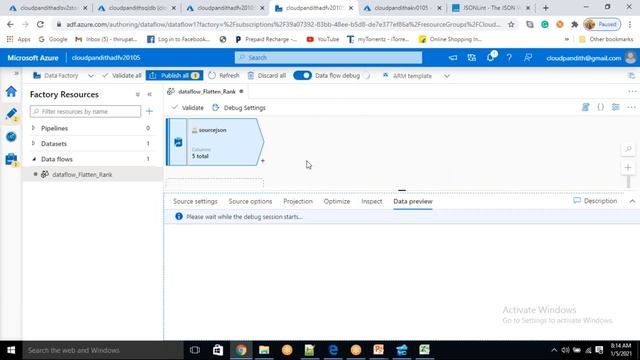The image size is (640, 360).
Task: Bookmark this page with the star icon
Action: (511, 24)
